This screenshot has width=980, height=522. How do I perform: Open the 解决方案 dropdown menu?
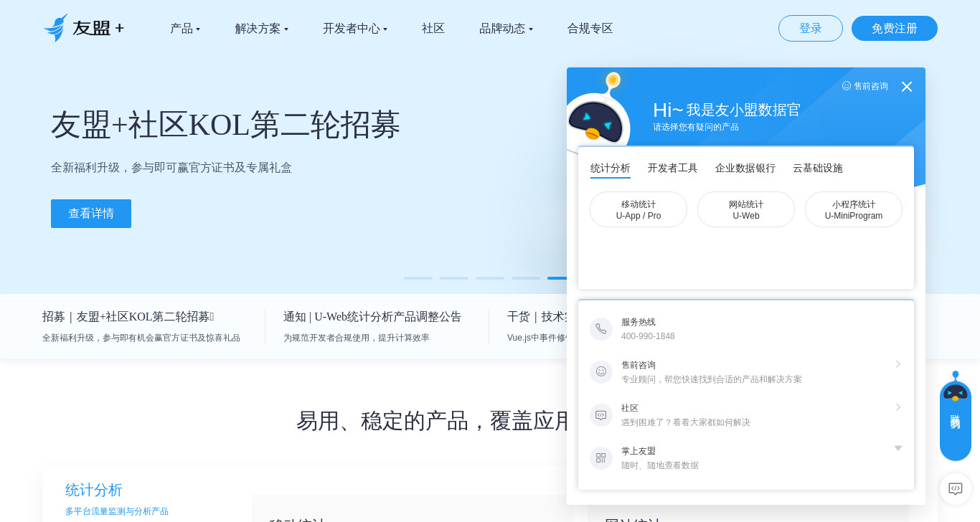262,29
